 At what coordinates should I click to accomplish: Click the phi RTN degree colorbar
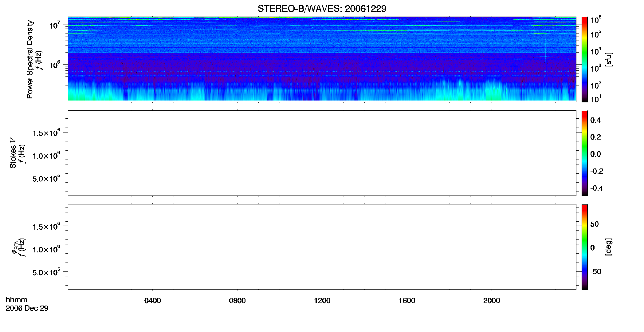click(x=584, y=247)
